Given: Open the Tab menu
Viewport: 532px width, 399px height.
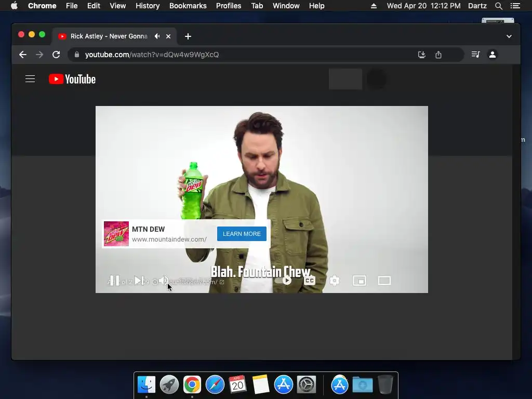Looking at the screenshot, I should point(257,6).
